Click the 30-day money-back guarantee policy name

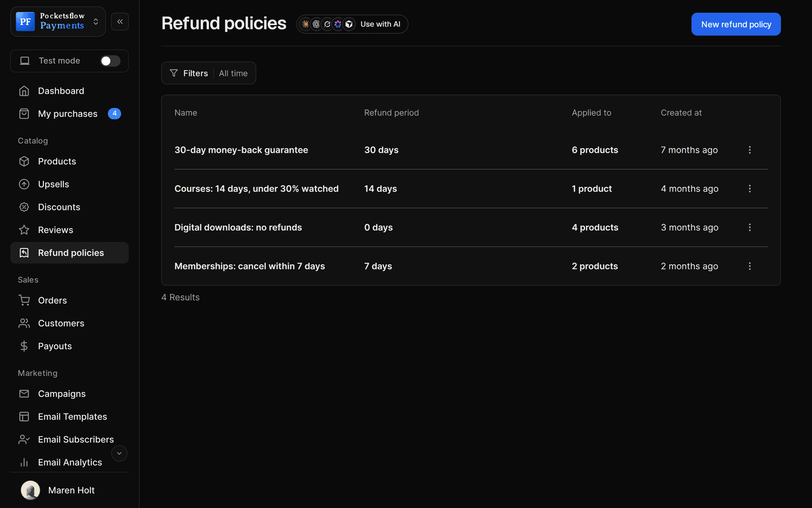click(x=241, y=150)
